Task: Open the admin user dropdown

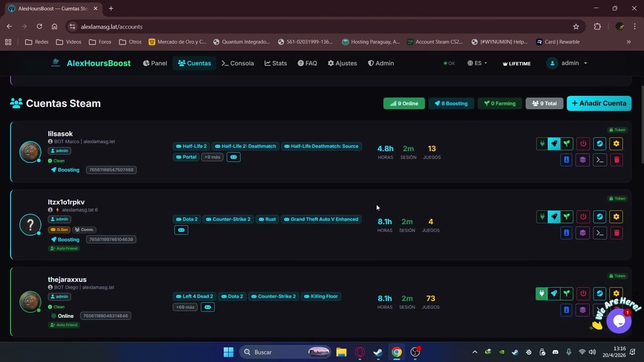Action: (x=567, y=63)
